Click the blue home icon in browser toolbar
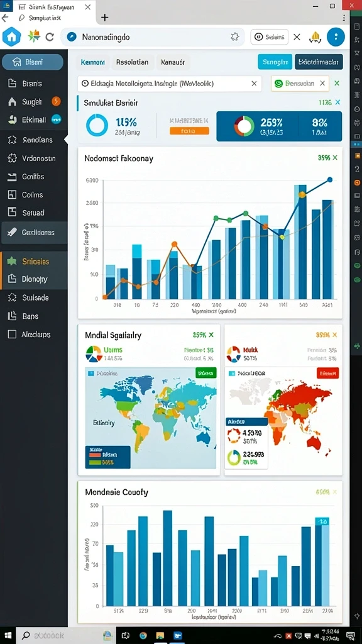This screenshot has height=644, width=362. click(x=11, y=37)
